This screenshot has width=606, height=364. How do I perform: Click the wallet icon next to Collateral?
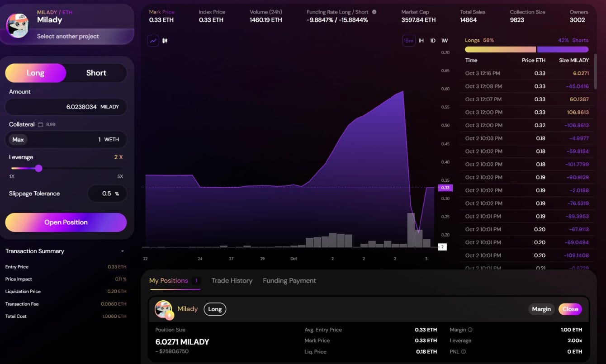(x=41, y=124)
